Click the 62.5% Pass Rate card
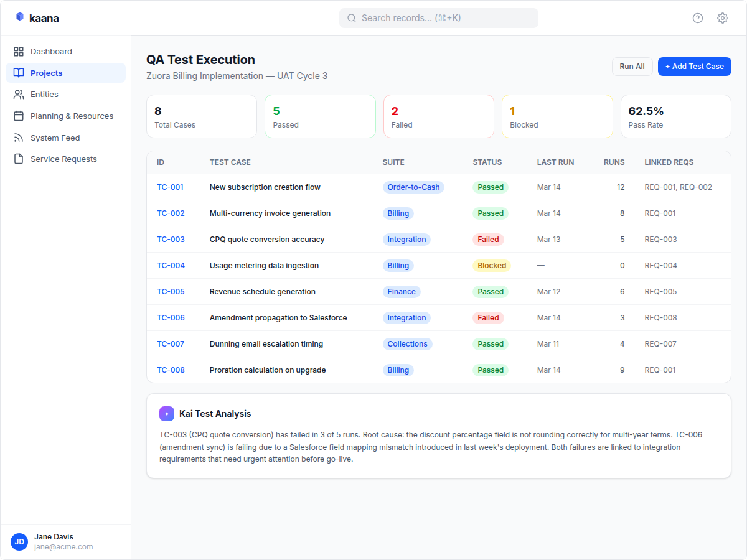Screen dimensions: 747x560 point(675,116)
